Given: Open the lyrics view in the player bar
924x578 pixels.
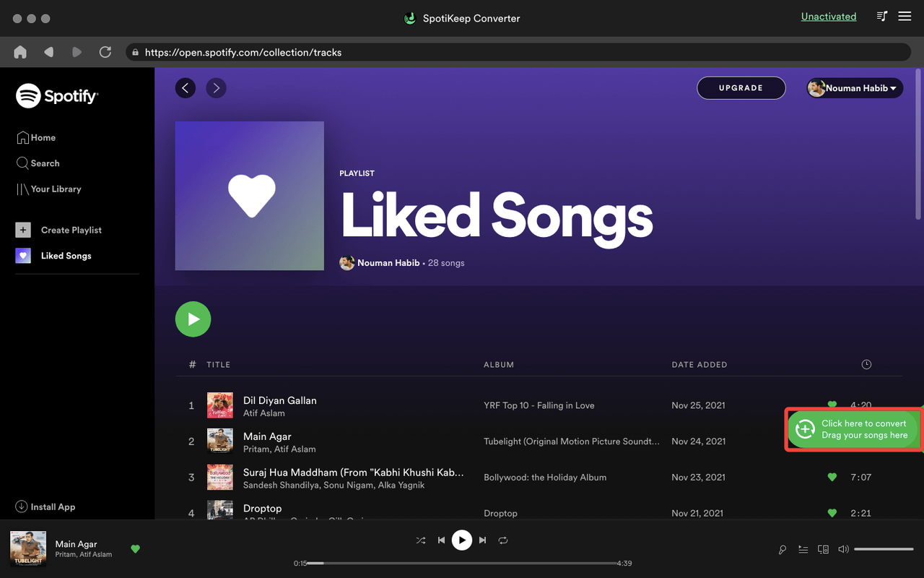Looking at the screenshot, I should click(782, 549).
